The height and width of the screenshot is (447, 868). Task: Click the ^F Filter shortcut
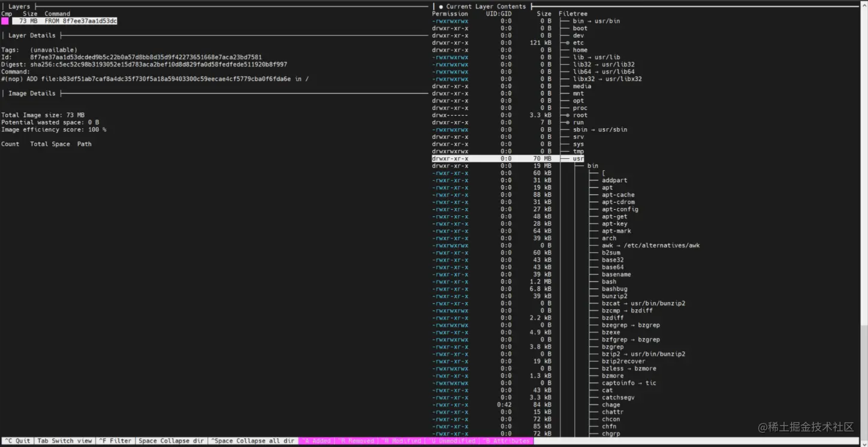point(115,441)
